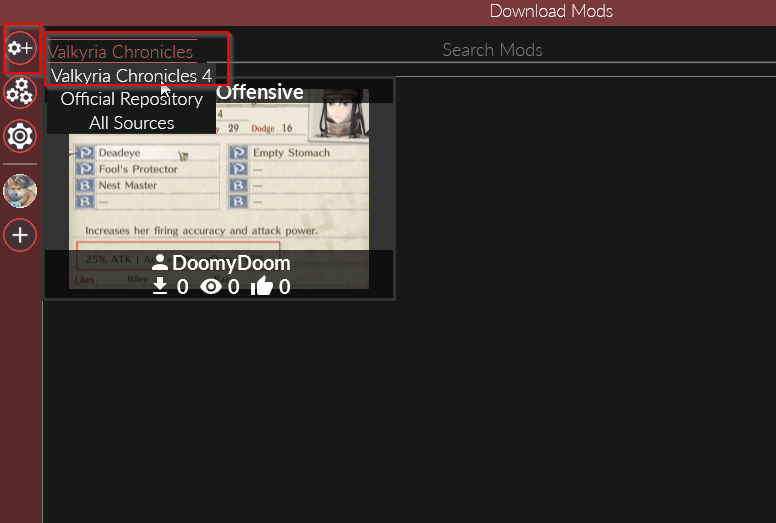Select the fox avatar game entry
This screenshot has width=776, height=523.
20,190
